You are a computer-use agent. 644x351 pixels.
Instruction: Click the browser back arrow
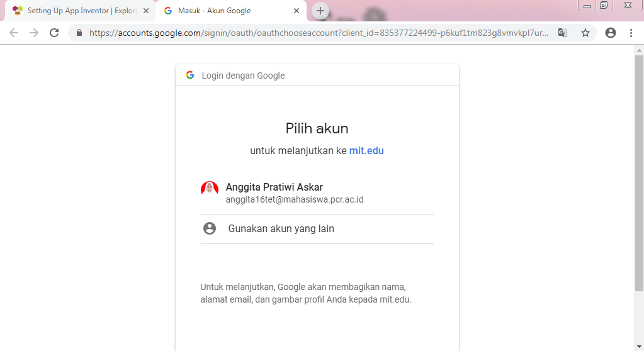pos(14,33)
